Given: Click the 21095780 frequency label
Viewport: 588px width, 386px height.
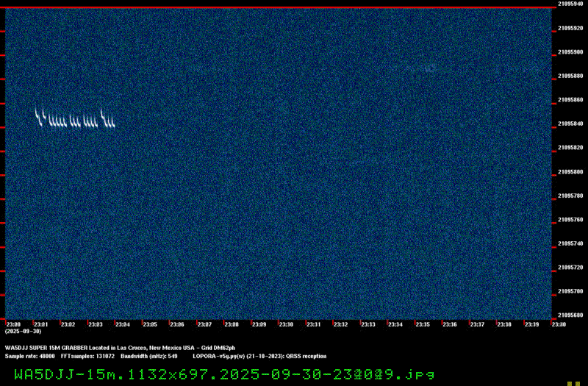Looking at the screenshot, I should click(570, 196).
